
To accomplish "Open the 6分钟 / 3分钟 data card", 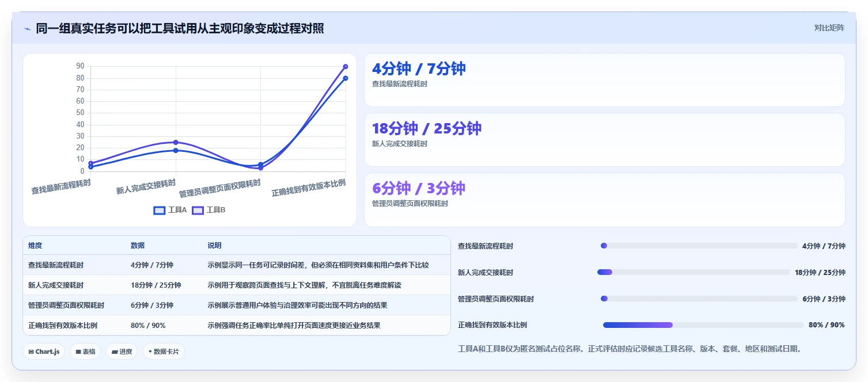I will point(605,200).
